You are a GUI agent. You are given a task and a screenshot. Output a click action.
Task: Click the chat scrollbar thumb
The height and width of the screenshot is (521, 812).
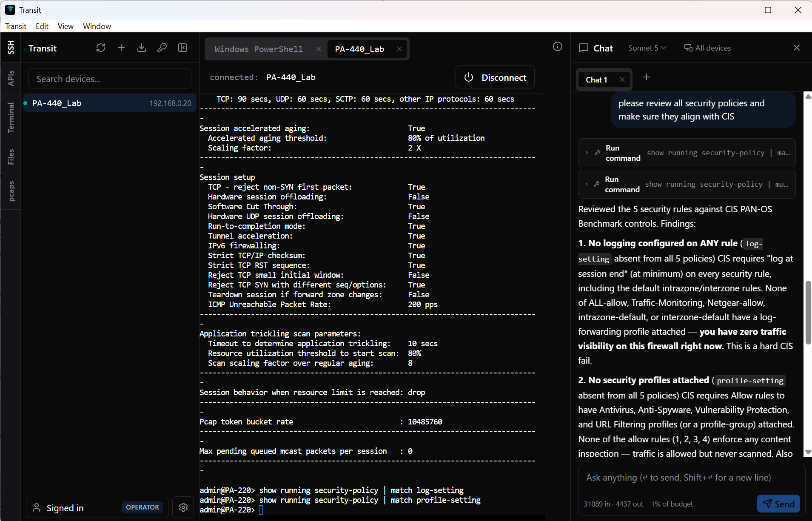[808, 312]
